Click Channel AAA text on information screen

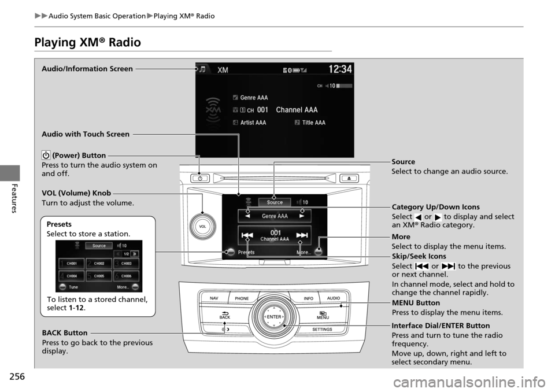tap(297, 110)
